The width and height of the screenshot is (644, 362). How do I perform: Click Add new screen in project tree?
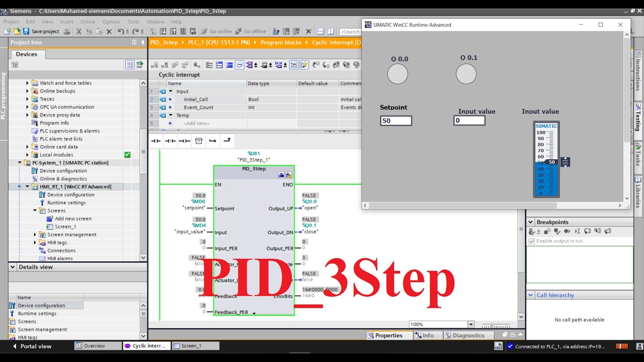(73, 219)
